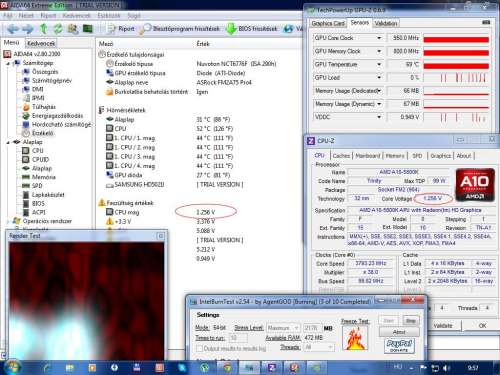500x375 pixels.
Task: Open GPU Temperature sensor dropdown
Action: (379, 64)
